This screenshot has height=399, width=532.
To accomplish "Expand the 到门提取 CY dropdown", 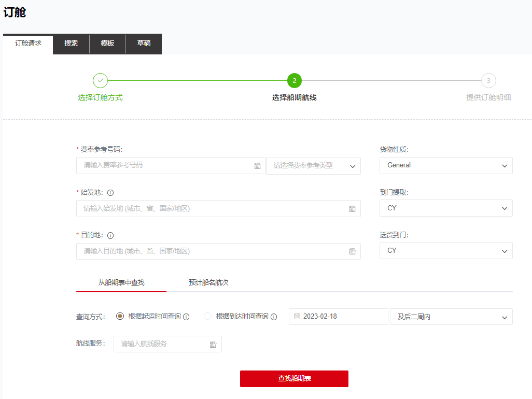I will click(446, 208).
